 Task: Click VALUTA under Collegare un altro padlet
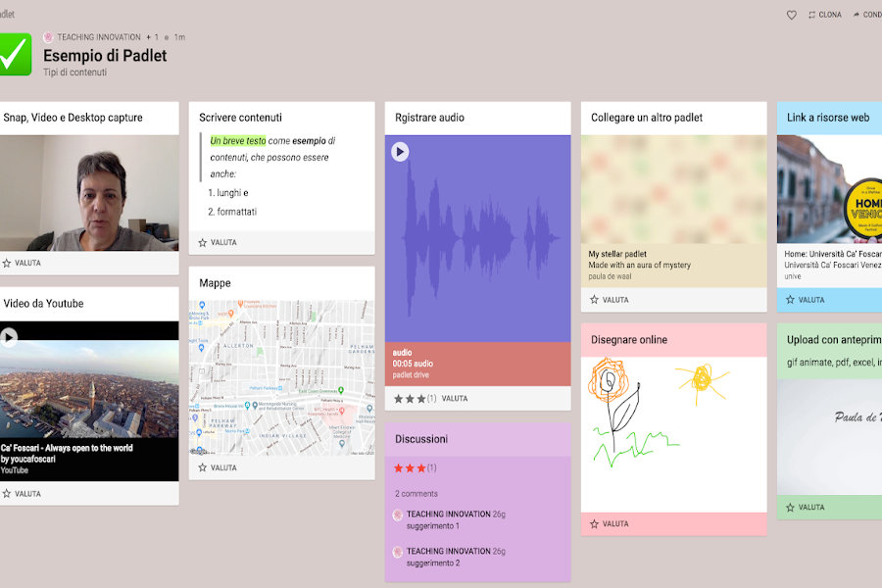[x=615, y=300]
